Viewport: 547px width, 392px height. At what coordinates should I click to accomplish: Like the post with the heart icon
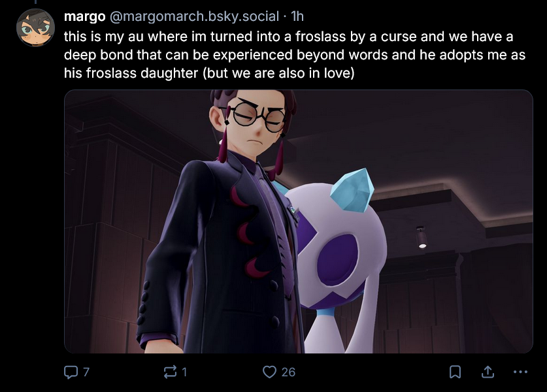(269, 372)
